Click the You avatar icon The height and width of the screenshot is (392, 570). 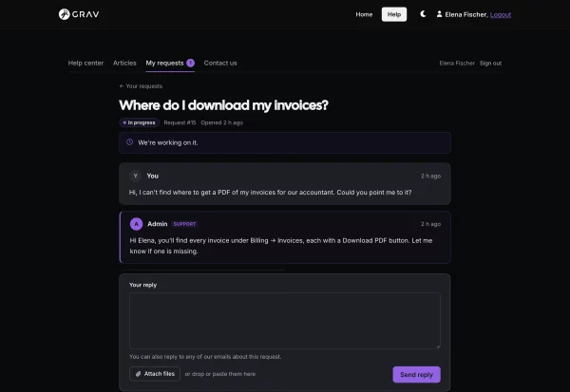tap(135, 176)
